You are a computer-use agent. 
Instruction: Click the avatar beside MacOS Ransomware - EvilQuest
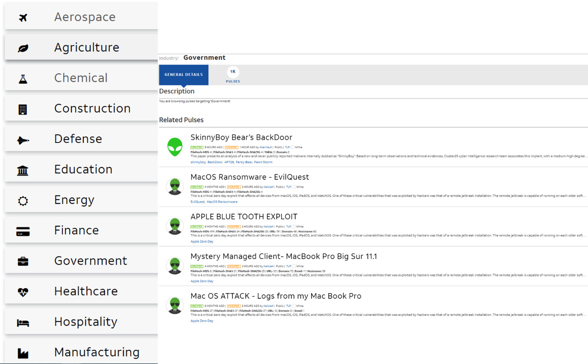[x=175, y=186]
